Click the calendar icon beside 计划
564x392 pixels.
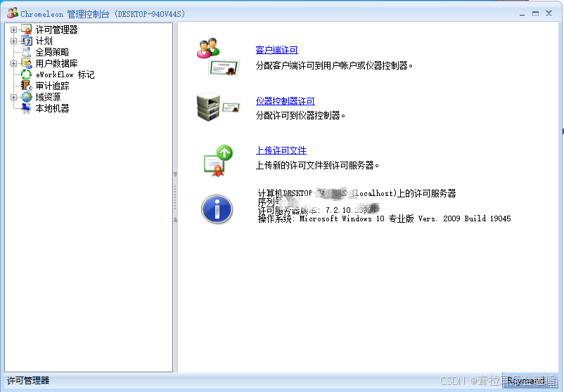click(x=26, y=41)
